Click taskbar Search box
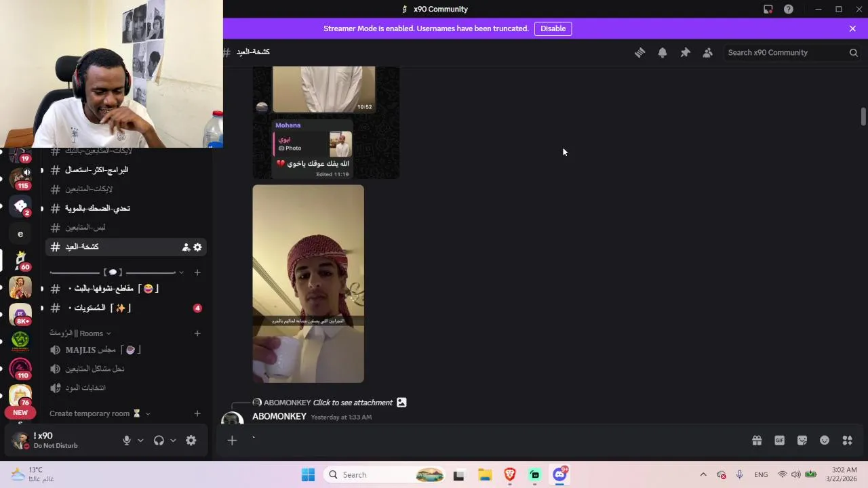The image size is (868, 488). click(384, 475)
